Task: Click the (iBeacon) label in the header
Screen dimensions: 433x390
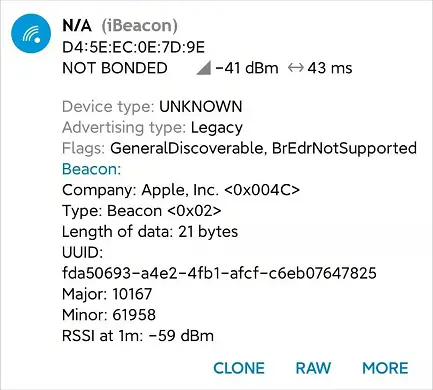Action: (139, 26)
